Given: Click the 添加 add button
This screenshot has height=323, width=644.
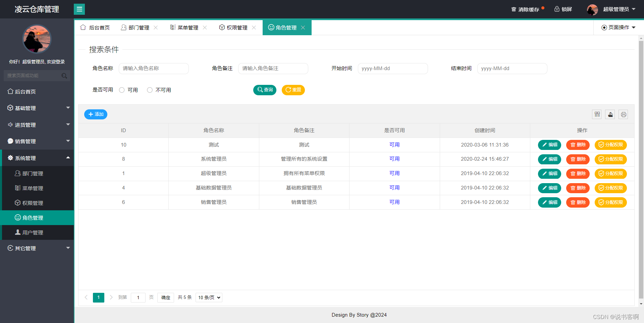Looking at the screenshot, I should coord(96,114).
